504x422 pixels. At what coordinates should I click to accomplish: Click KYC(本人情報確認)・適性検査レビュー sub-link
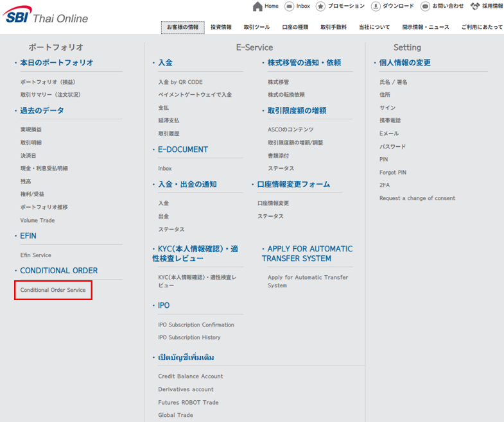coord(197,282)
